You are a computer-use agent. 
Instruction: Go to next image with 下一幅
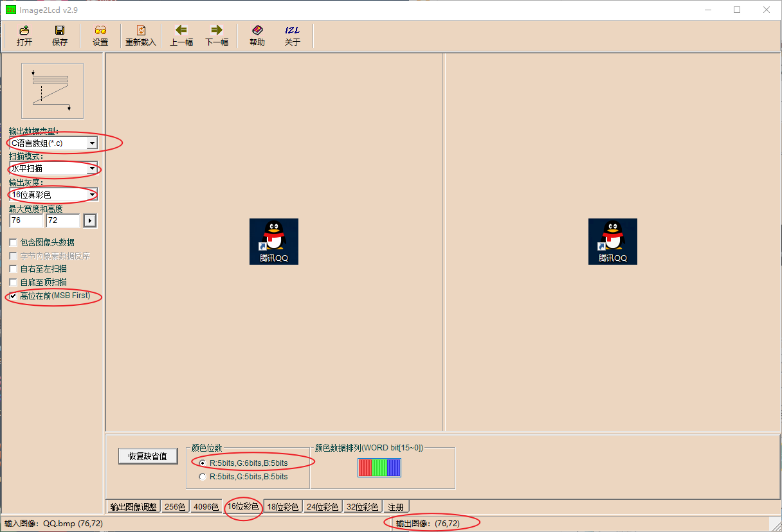pyautogui.click(x=217, y=36)
